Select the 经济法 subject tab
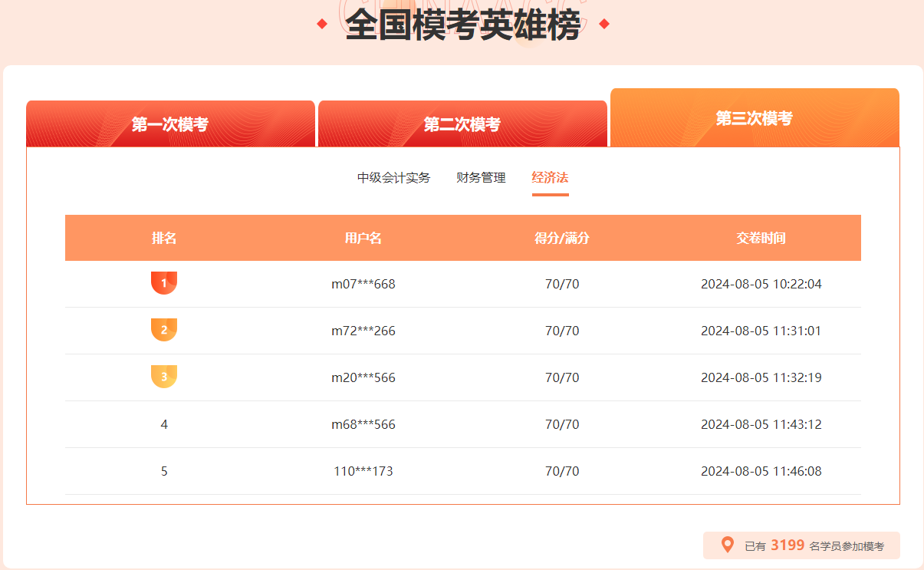 pyautogui.click(x=550, y=177)
